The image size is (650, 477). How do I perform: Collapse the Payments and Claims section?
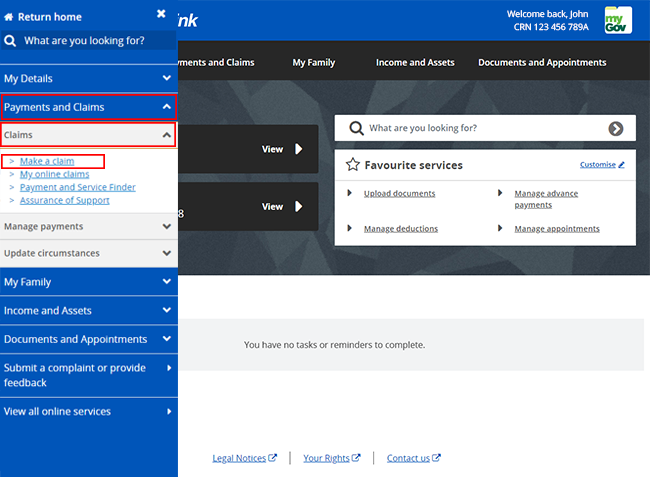point(89,107)
